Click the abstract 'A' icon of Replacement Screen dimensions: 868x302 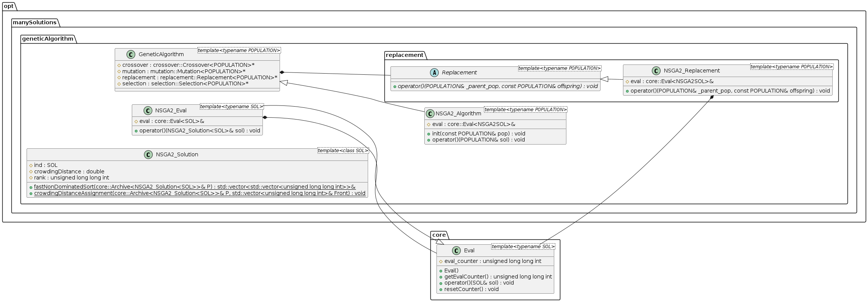click(434, 72)
